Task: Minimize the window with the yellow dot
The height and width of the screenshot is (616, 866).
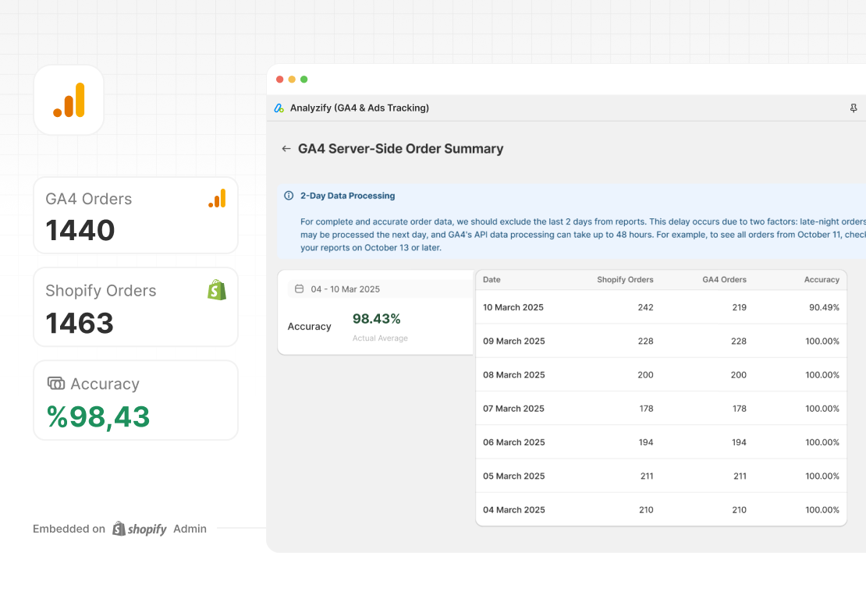Action: (292, 80)
